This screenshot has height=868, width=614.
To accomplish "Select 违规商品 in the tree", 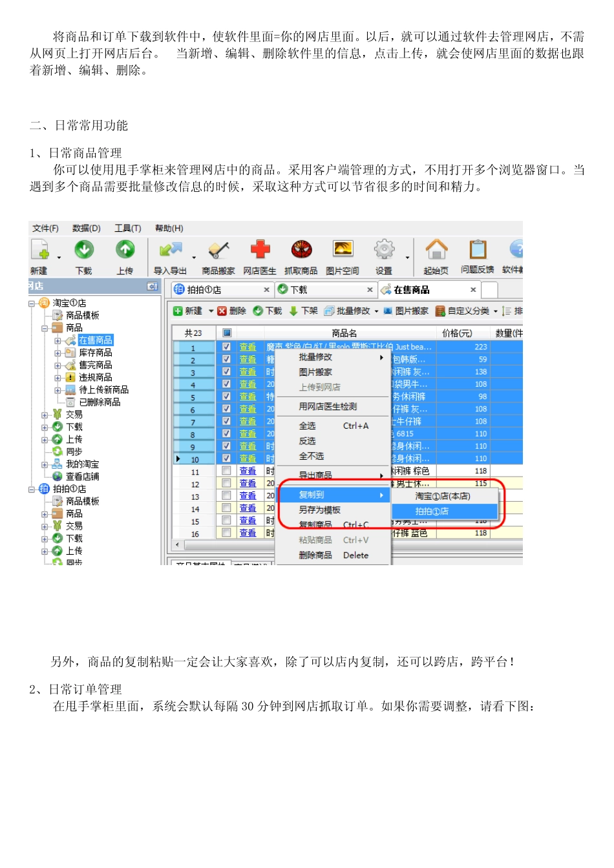I will 96,377.
